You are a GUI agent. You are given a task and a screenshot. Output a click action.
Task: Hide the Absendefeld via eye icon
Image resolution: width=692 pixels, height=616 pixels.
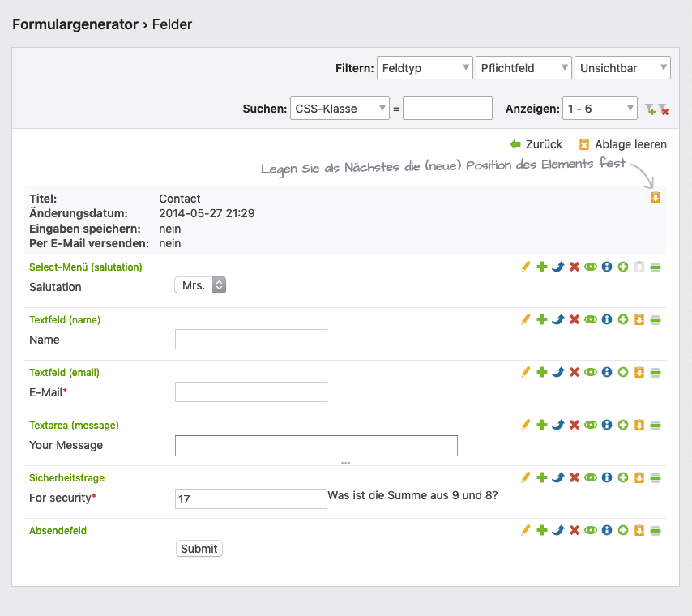591,530
